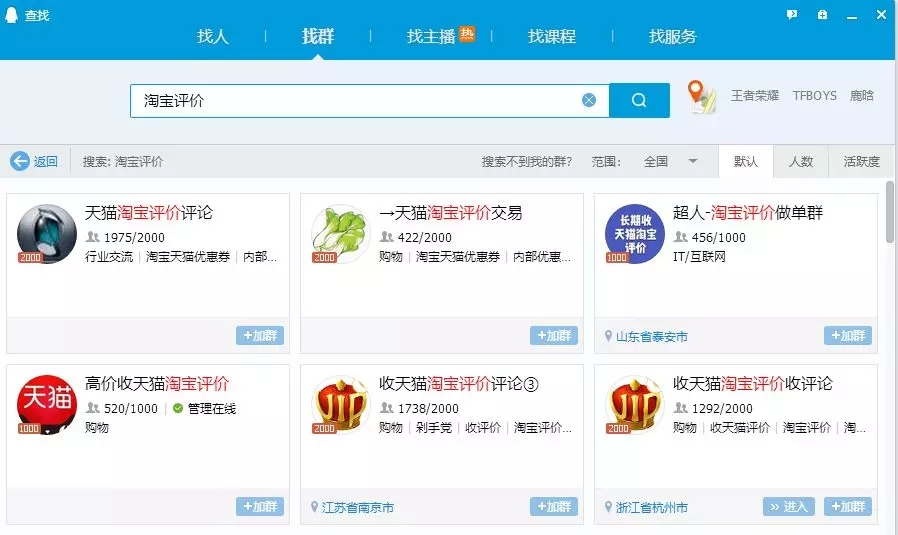Open the VIP crown avatar of 收天猫淘宝评价收评论
The image size is (898, 535).
(x=635, y=404)
